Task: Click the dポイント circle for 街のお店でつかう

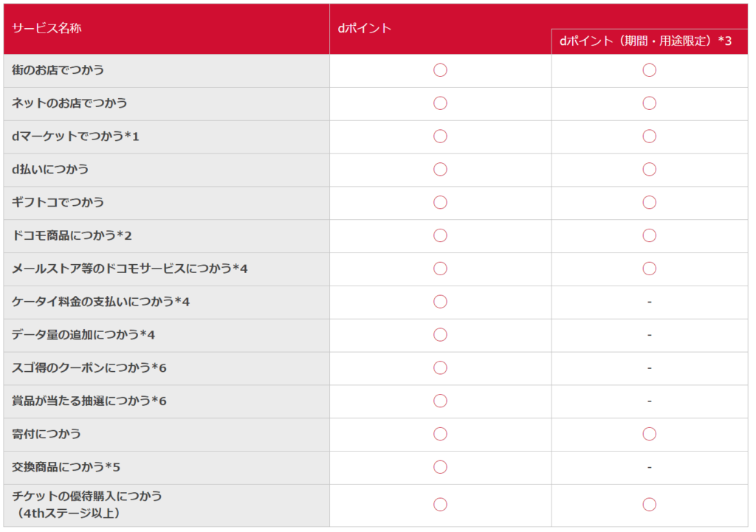Action: (x=440, y=70)
